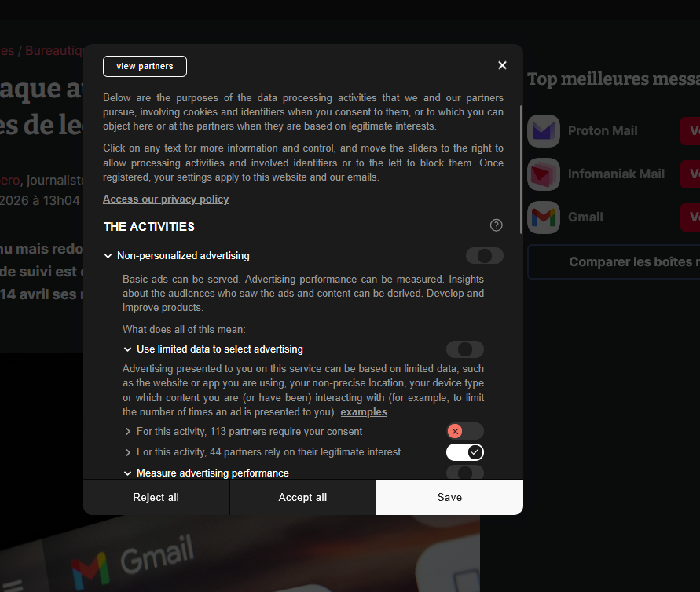Click the view partners button
Screen dimensions: 700x592
click(145, 67)
